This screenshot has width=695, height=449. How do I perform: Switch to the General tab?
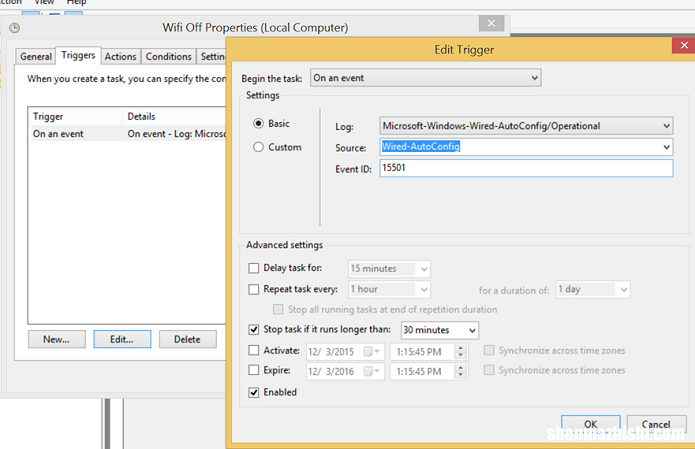[x=36, y=57]
